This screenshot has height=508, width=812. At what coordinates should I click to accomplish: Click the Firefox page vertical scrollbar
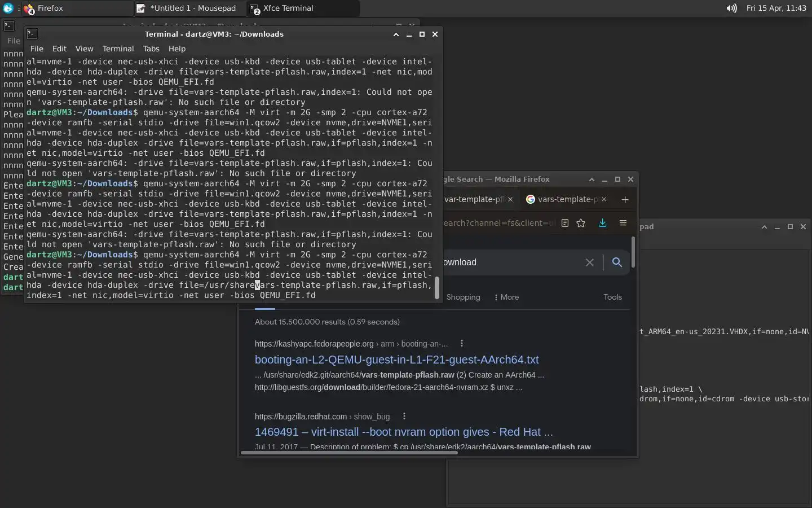pos(633,252)
